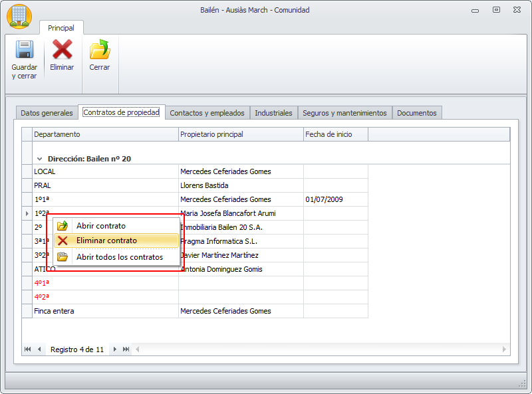This screenshot has width=532, height=394.
Task: Sort by the Fecha de inicio column header
Action: coord(336,134)
